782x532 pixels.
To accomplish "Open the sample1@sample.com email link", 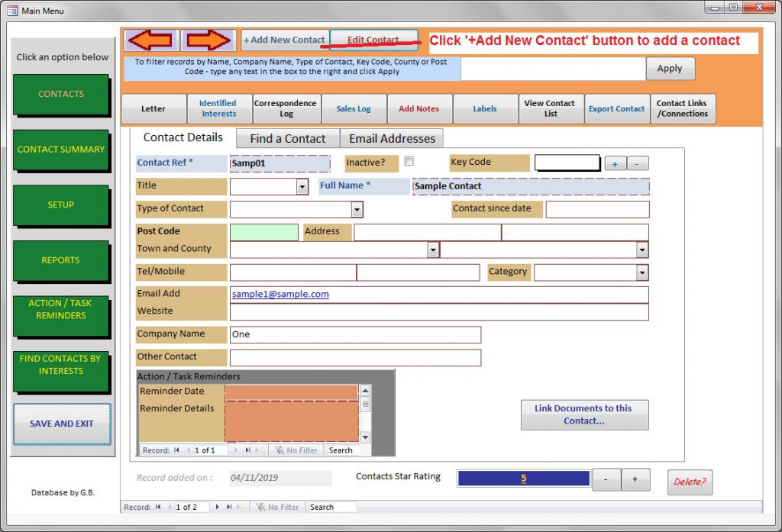I will pyautogui.click(x=280, y=295).
